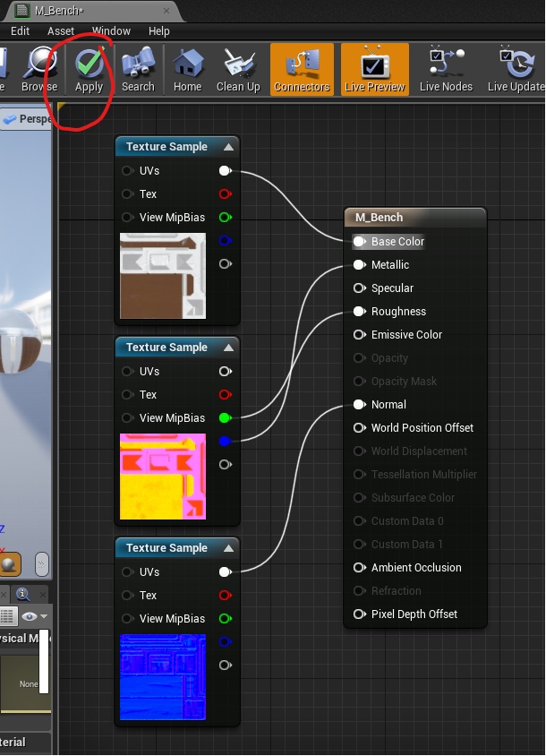Toggle Live Nodes option
The image size is (546, 756).
click(446, 70)
